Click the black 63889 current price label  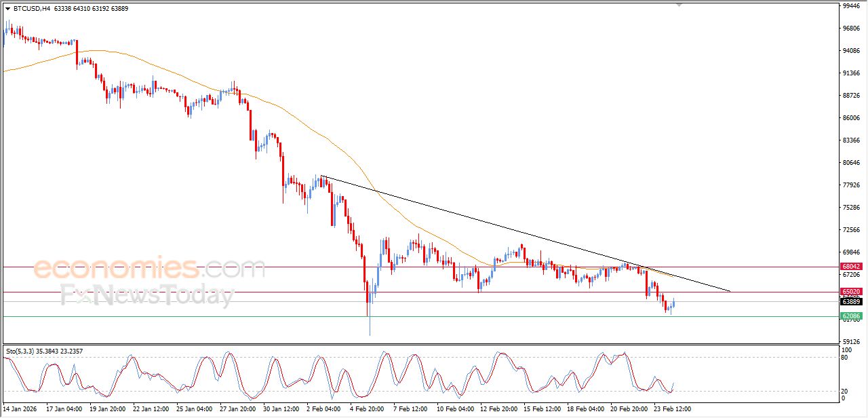pyautogui.click(x=850, y=302)
